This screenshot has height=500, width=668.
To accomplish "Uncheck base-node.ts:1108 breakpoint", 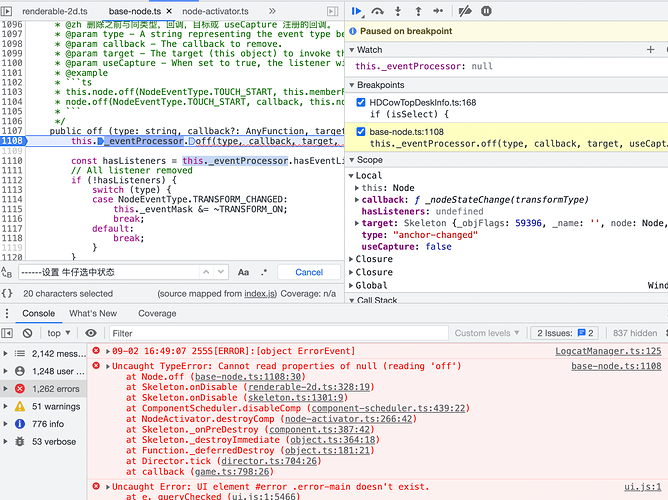I will (361, 132).
